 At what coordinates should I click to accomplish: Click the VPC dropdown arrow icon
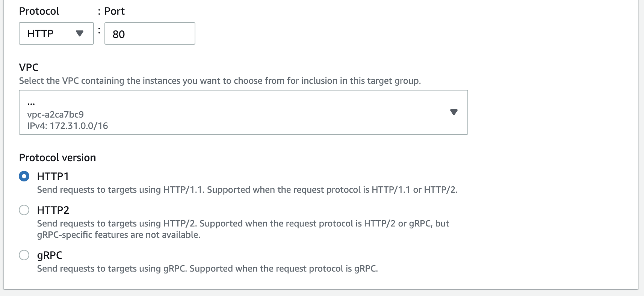click(x=454, y=112)
